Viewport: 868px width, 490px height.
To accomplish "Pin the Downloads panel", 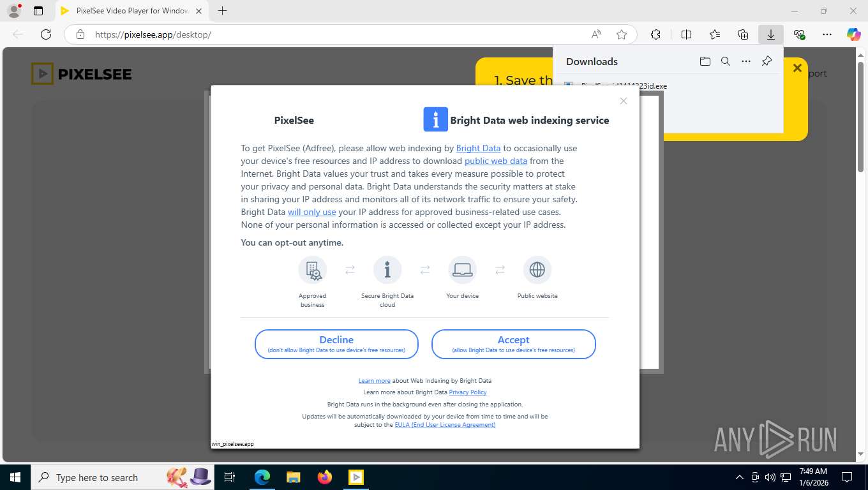I will click(767, 61).
